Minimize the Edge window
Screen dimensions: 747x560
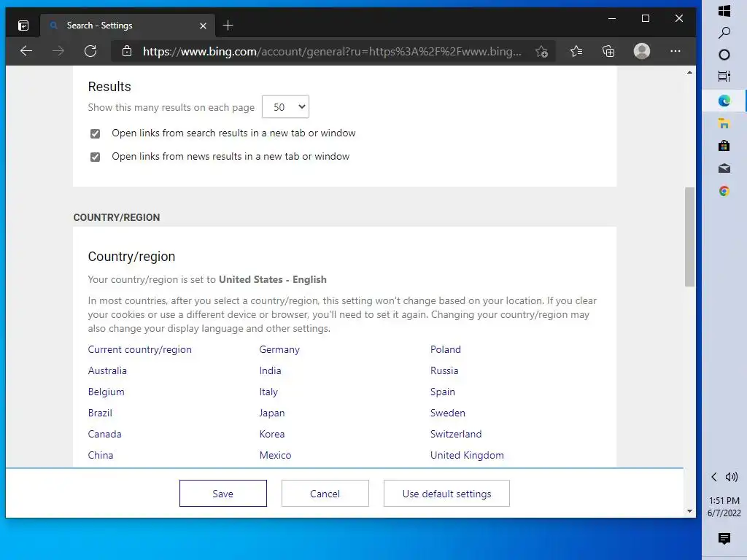point(612,18)
